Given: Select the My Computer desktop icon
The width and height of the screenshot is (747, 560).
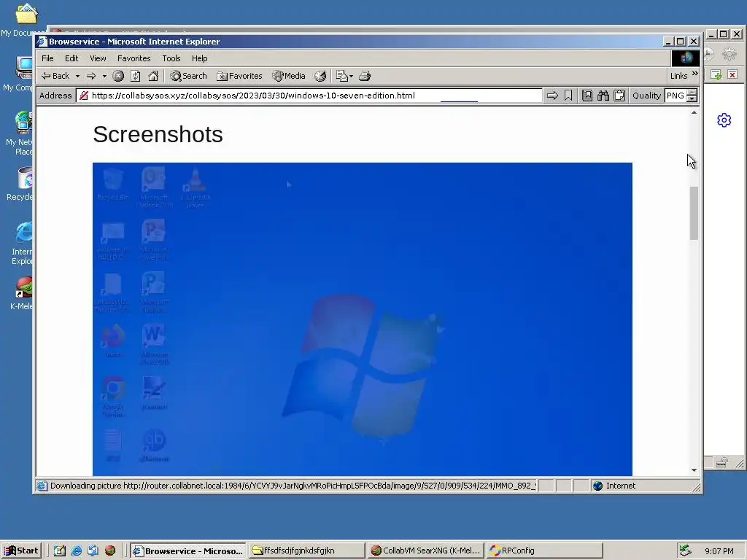Looking at the screenshot, I should coord(18,74).
